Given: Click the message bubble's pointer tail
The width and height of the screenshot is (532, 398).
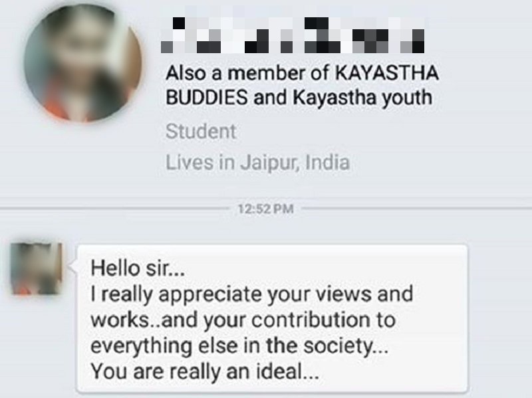Looking at the screenshot, I should tap(72, 267).
